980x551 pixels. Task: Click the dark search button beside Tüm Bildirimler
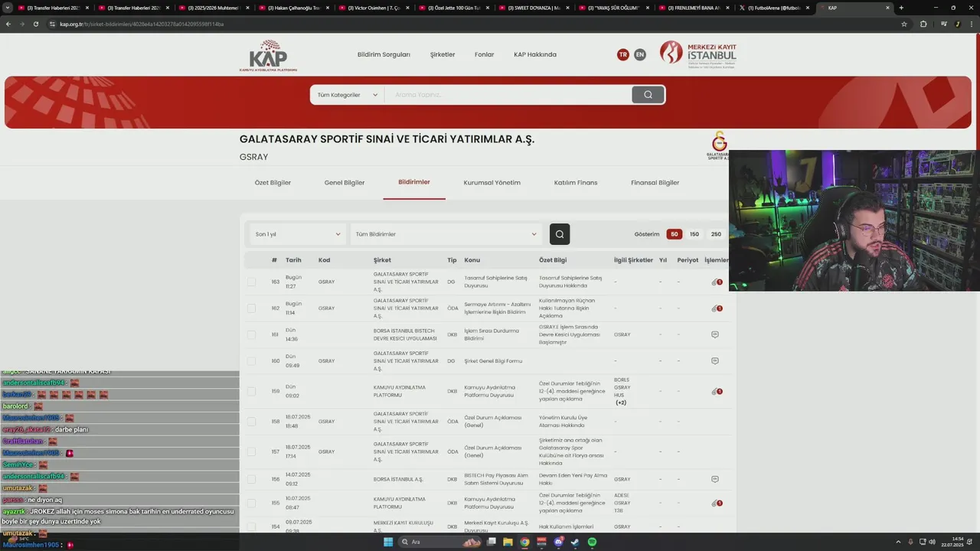560,234
